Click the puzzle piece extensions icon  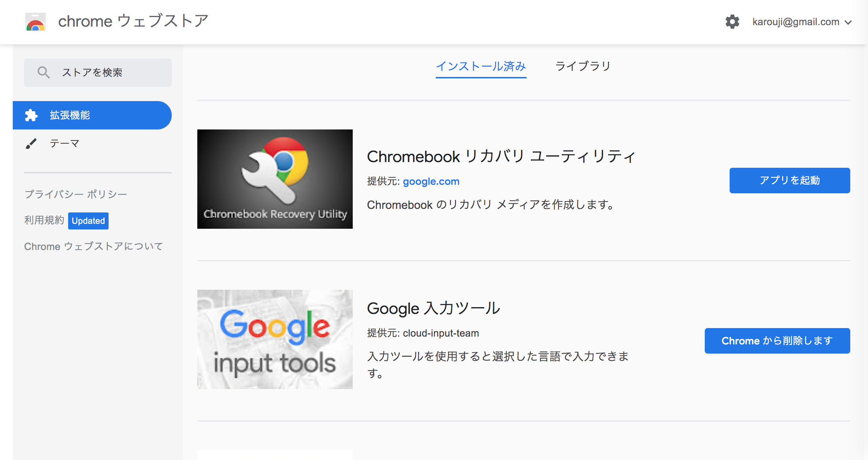31,115
